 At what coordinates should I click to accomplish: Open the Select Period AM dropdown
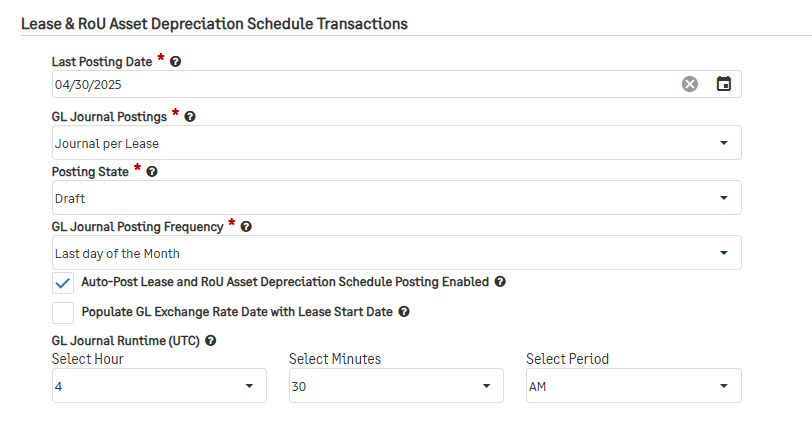pos(634,386)
